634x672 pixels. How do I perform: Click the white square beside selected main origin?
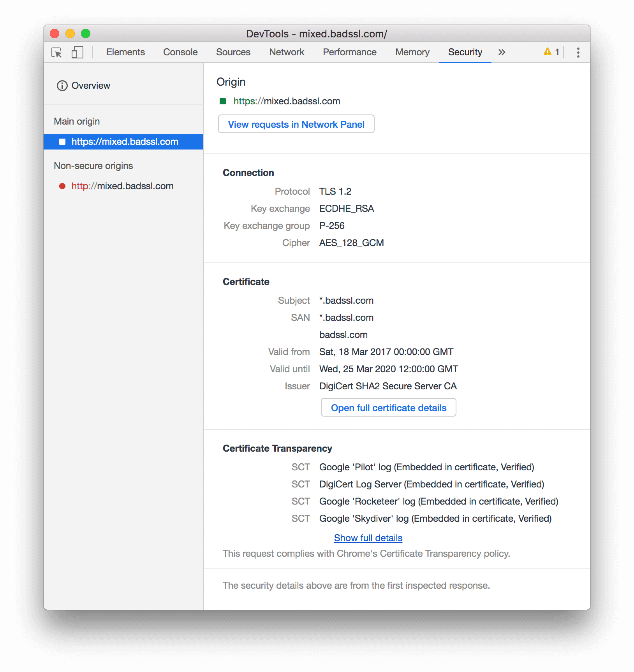pos(62,142)
